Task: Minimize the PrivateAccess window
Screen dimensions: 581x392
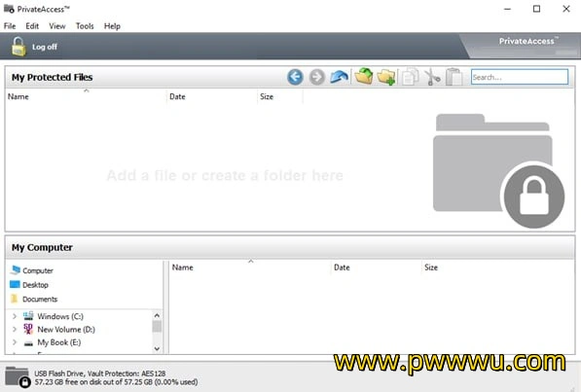Action: [x=507, y=9]
